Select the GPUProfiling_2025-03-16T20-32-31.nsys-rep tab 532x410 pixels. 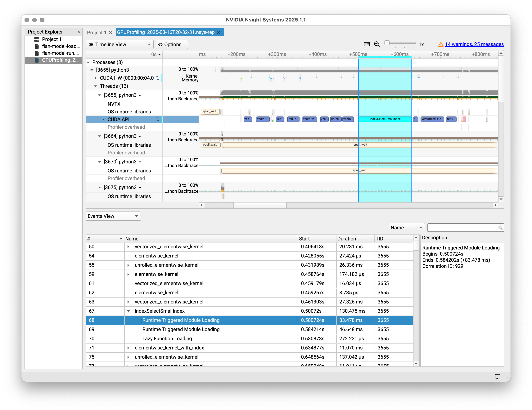point(166,32)
